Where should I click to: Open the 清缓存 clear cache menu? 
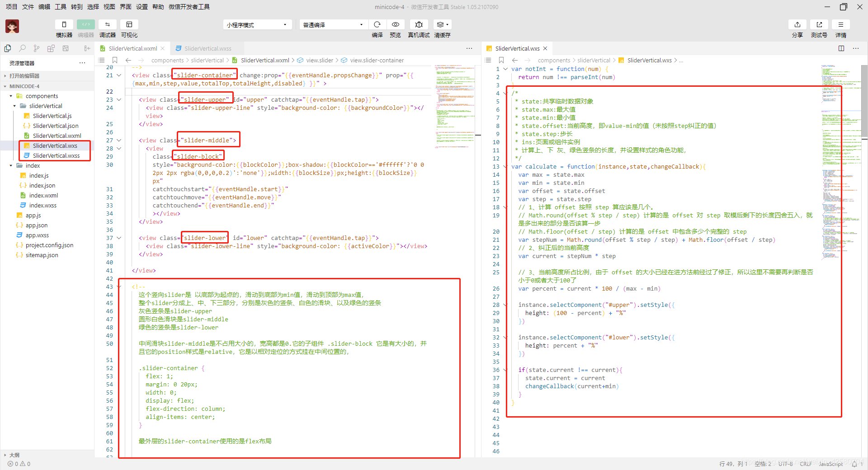click(x=442, y=24)
